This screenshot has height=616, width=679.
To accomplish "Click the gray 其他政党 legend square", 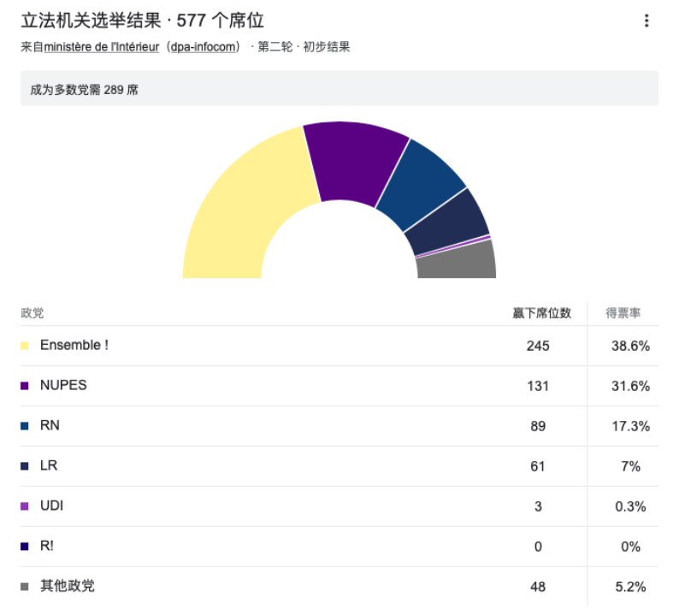I will coord(25,587).
